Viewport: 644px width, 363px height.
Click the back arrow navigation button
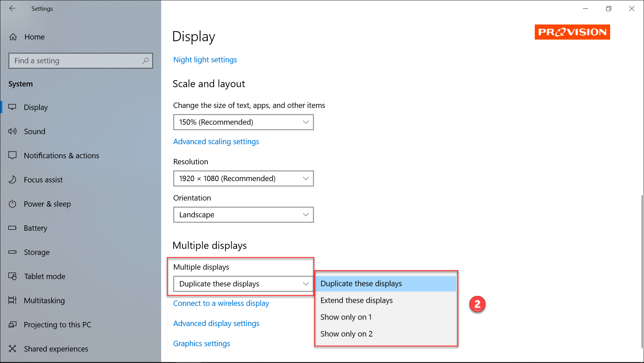pyautogui.click(x=12, y=8)
